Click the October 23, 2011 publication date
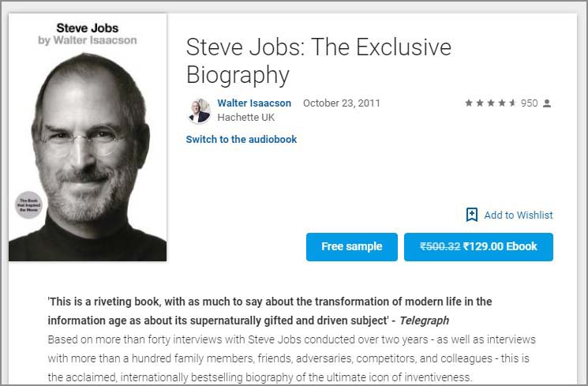Viewport: 588px width, 386px height. (341, 103)
